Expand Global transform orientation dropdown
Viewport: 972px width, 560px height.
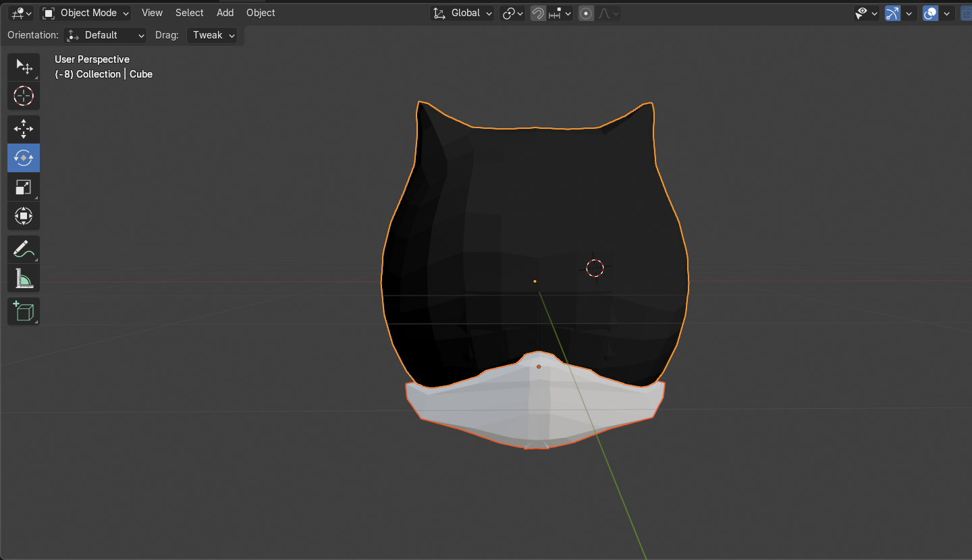(463, 13)
